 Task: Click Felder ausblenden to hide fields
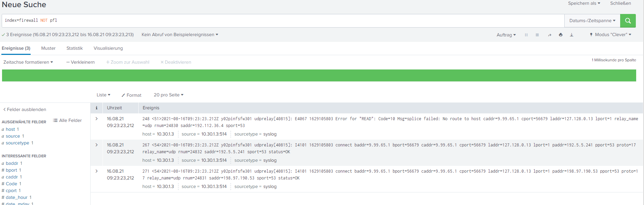25,110
